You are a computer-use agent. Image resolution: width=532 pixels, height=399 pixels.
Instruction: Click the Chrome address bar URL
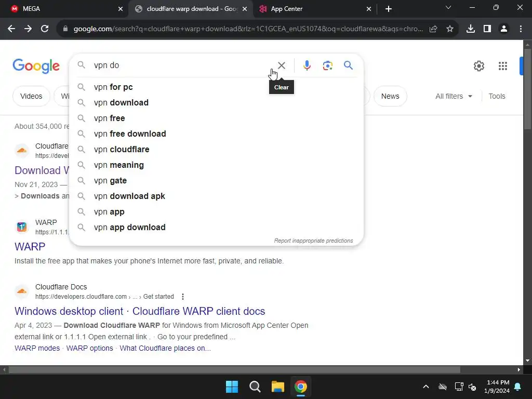click(248, 29)
